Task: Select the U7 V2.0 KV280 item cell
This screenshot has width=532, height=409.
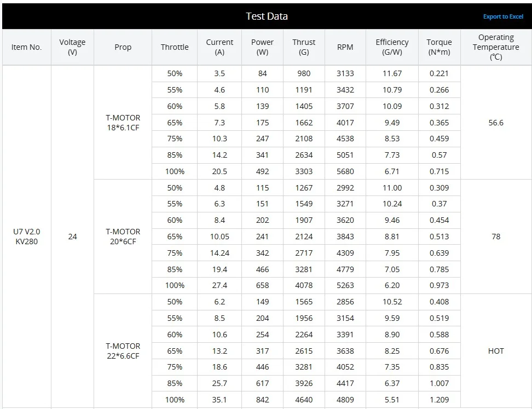Action: point(26,237)
